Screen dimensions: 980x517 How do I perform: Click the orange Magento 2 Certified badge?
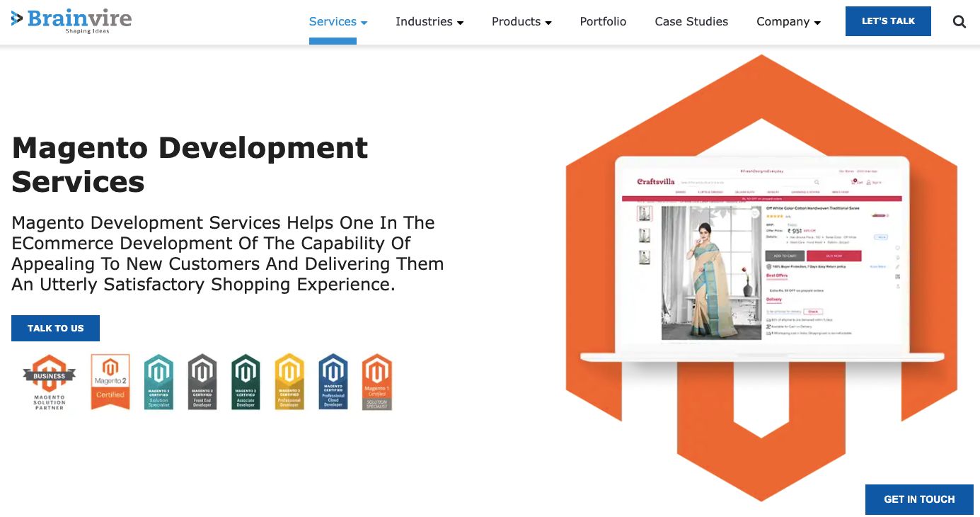coord(110,382)
